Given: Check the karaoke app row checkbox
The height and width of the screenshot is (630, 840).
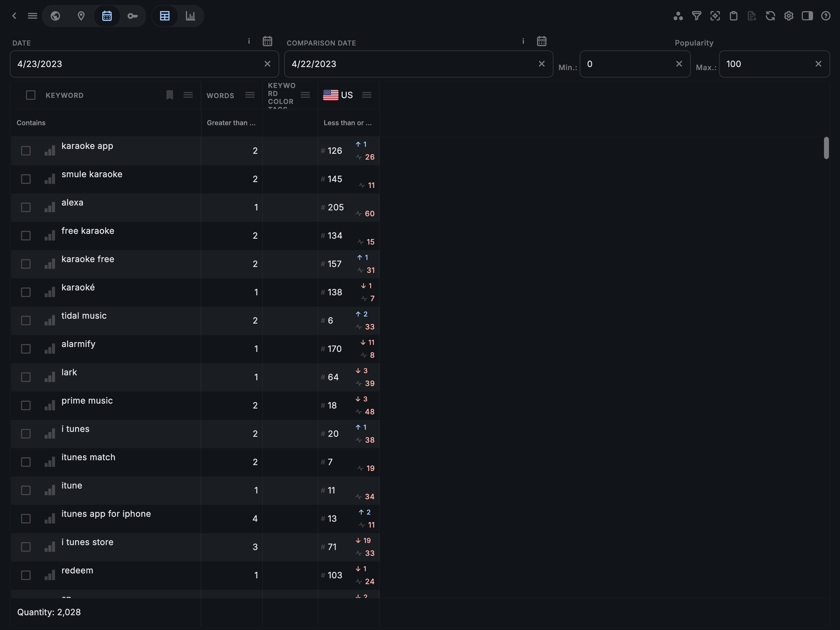Looking at the screenshot, I should point(26,151).
